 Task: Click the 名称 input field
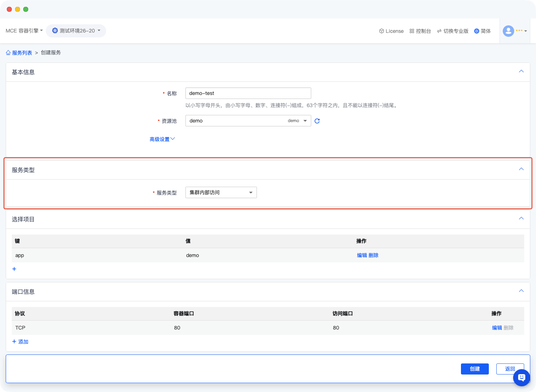click(248, 93)
